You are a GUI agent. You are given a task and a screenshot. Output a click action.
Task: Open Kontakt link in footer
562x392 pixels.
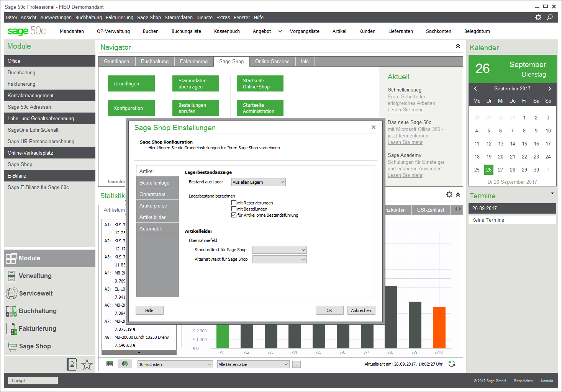point(547,381)
